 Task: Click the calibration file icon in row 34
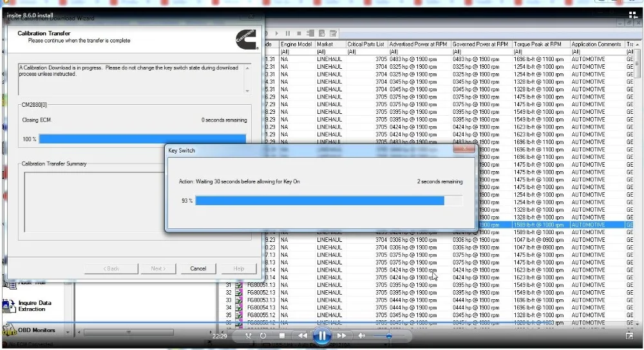point(239,308)
